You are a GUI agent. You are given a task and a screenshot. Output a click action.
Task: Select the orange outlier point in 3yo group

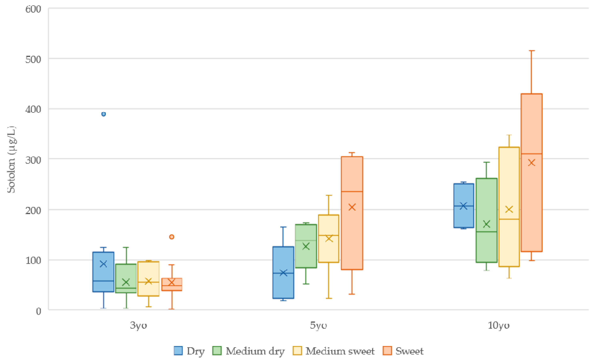[x=172, y=237]
